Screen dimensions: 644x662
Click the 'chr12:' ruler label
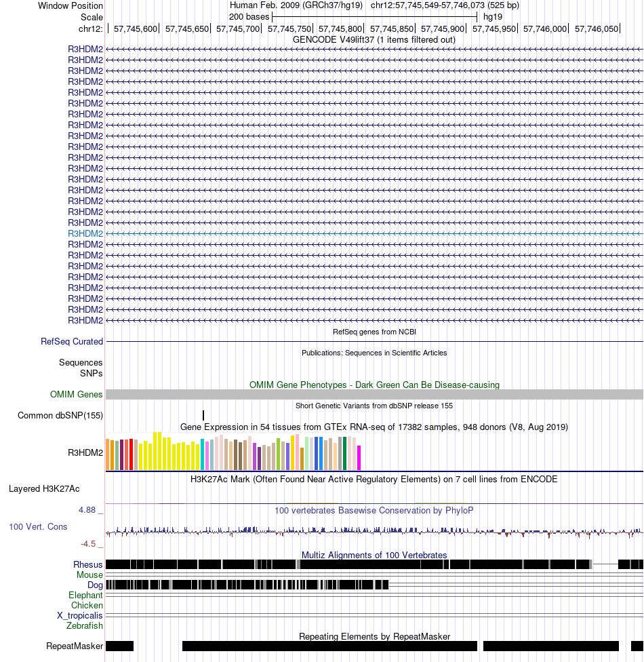(x=90, y=28)
